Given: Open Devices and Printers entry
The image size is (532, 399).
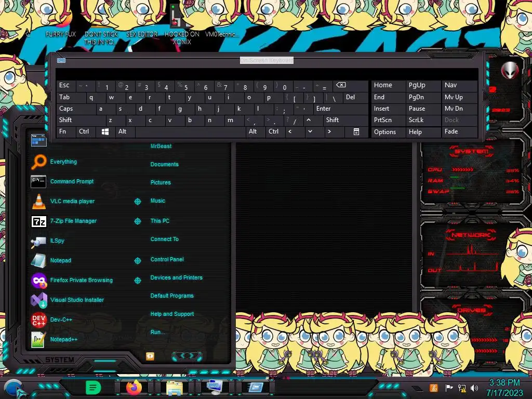Looking at the screenshot, I should click(x=177, y=277).
